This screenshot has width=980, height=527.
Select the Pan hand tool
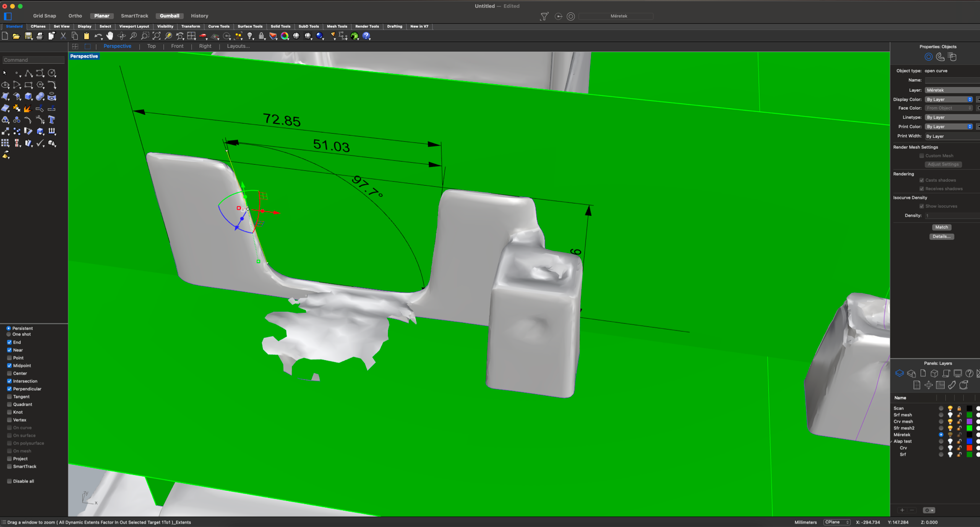[x=110, y=36]
